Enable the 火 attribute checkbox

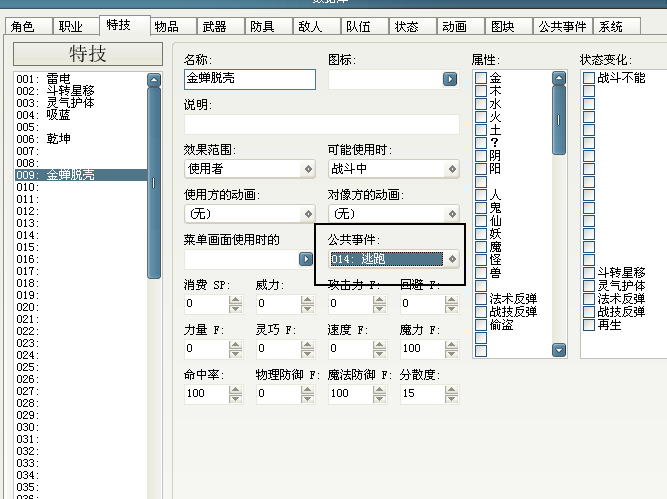point(481,117)
